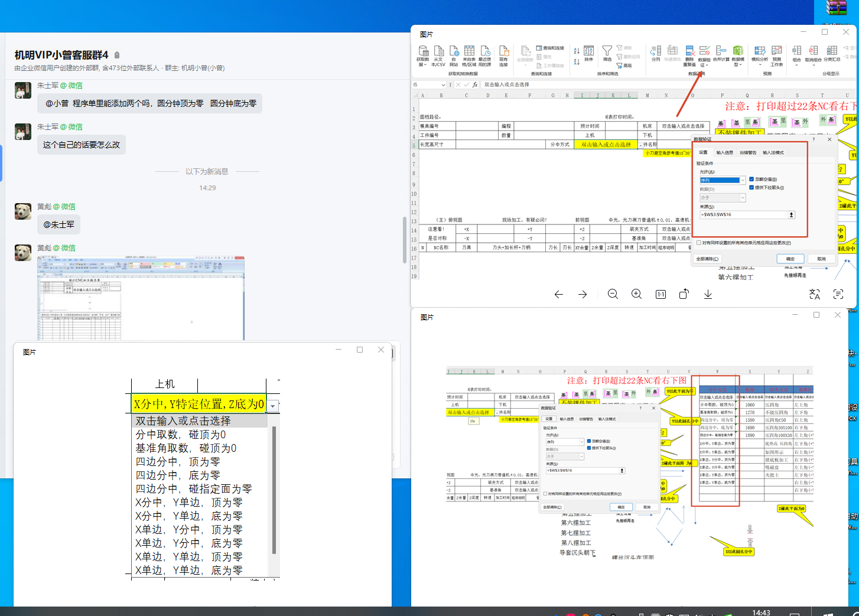859x616 pixels.
Task: Zoom out in top image viewer
Action: [x=613, y=294]
